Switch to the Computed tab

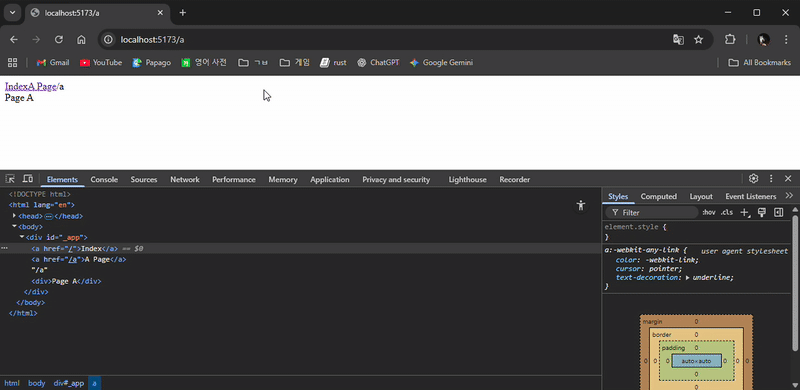click(658, 196)
